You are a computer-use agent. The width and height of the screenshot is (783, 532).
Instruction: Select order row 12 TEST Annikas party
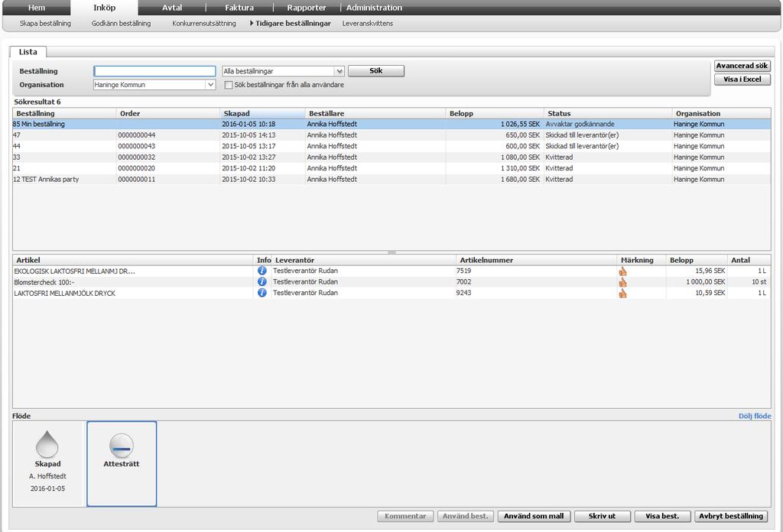pos(391,179)
